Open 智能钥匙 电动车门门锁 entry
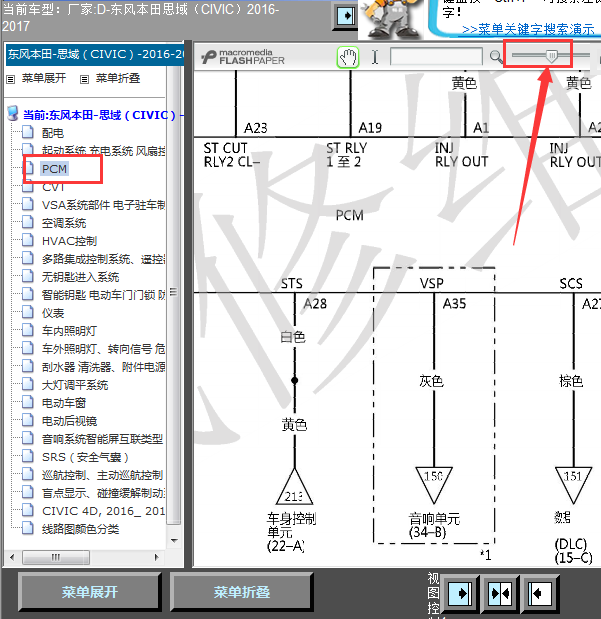Screen dimensions: 601x619 coord(103,295)
